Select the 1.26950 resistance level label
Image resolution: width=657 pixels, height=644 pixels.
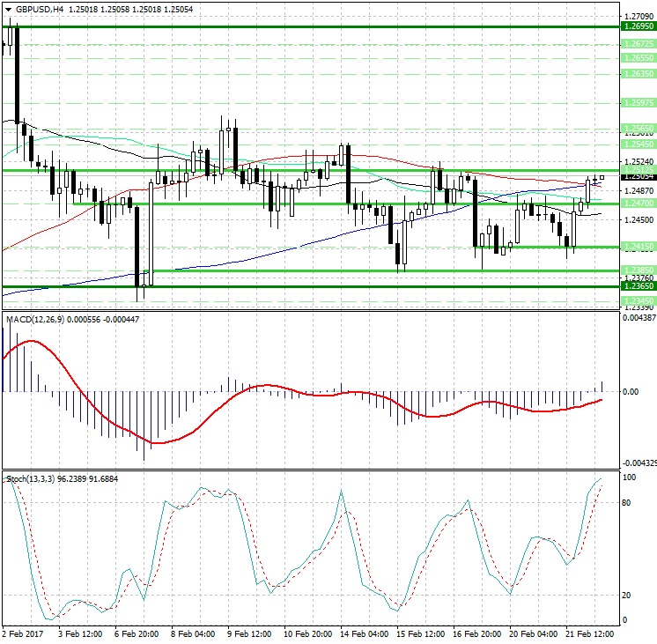(x=639, y=26)
